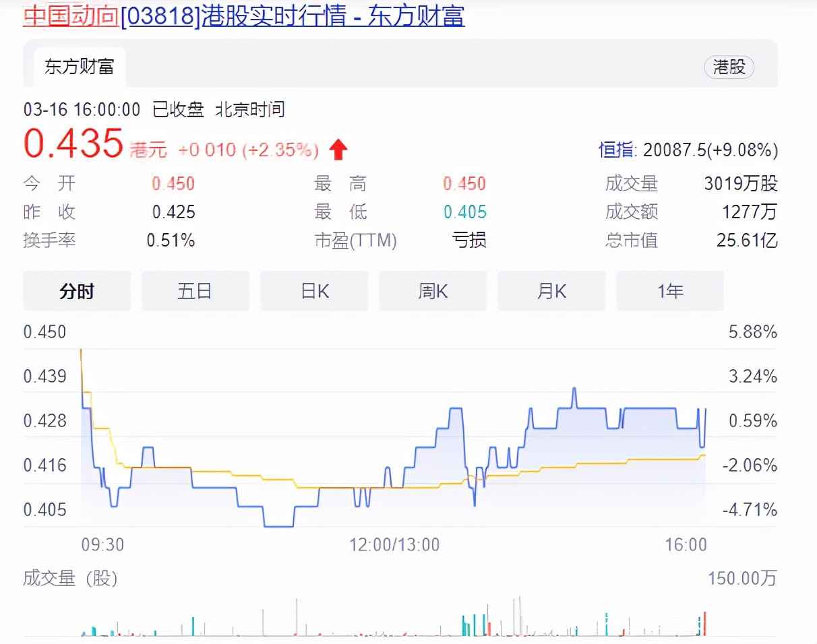
Task: Click the 港股 tag button
Action: tap(729, 67)
